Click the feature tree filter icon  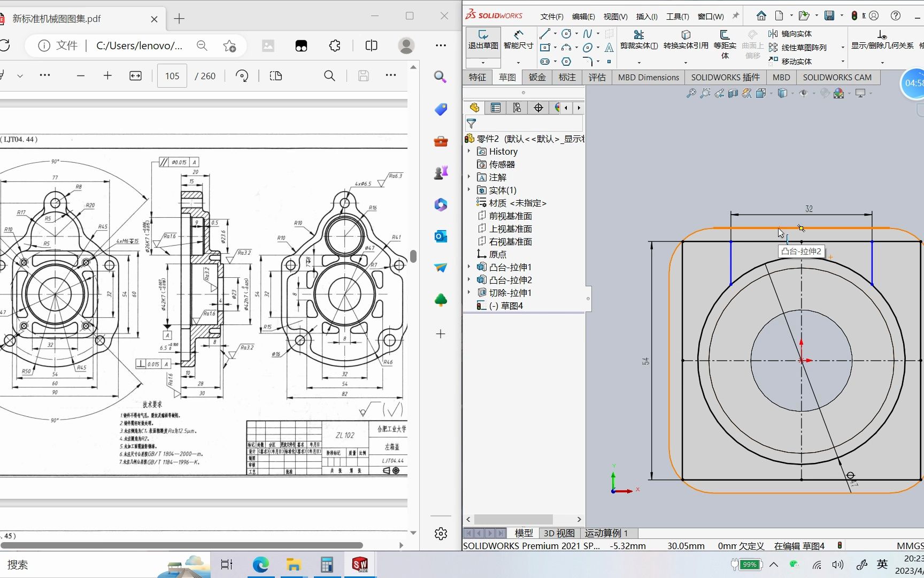471,124
